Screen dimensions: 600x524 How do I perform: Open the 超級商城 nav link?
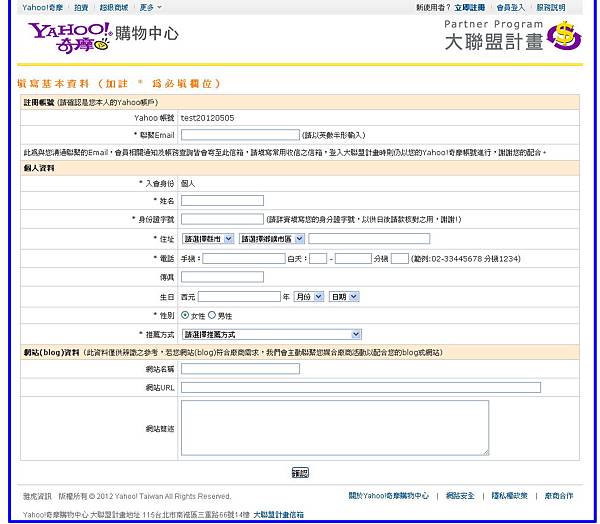[x=114, y=7]
